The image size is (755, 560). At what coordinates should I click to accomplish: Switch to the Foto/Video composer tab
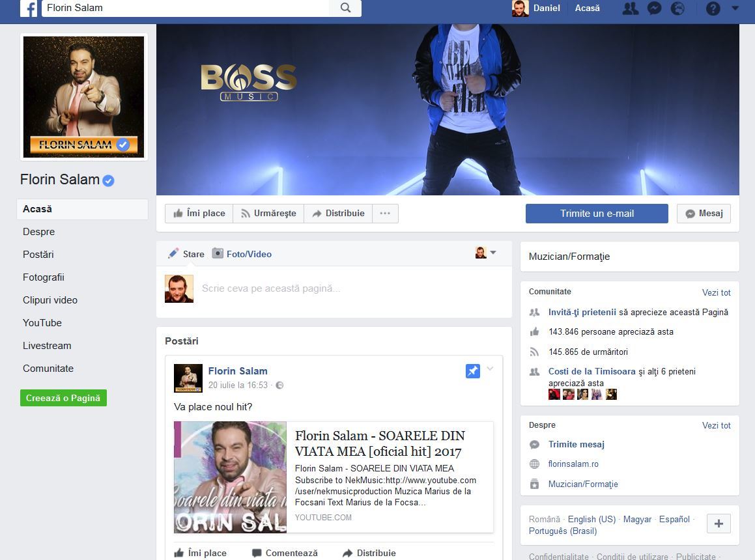tap(242, 254)
